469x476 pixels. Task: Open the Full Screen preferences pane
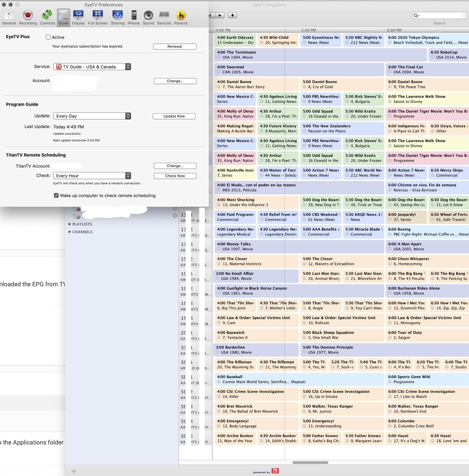coord(98,18)
